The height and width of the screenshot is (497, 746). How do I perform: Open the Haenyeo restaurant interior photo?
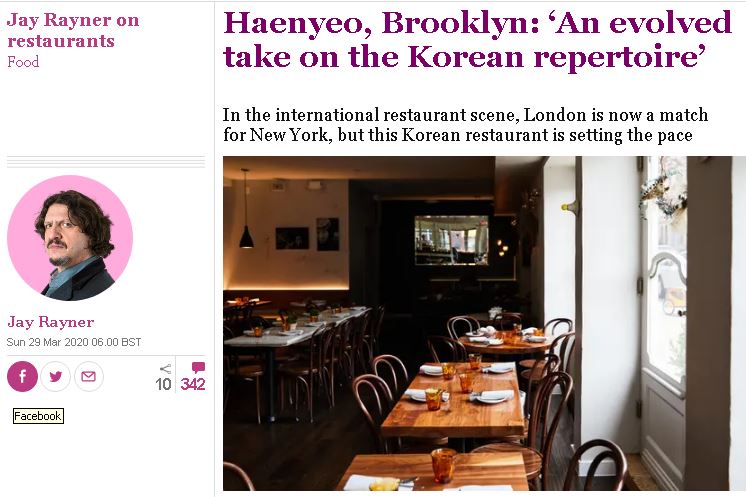pyautogui.click(x=484, y=323)
